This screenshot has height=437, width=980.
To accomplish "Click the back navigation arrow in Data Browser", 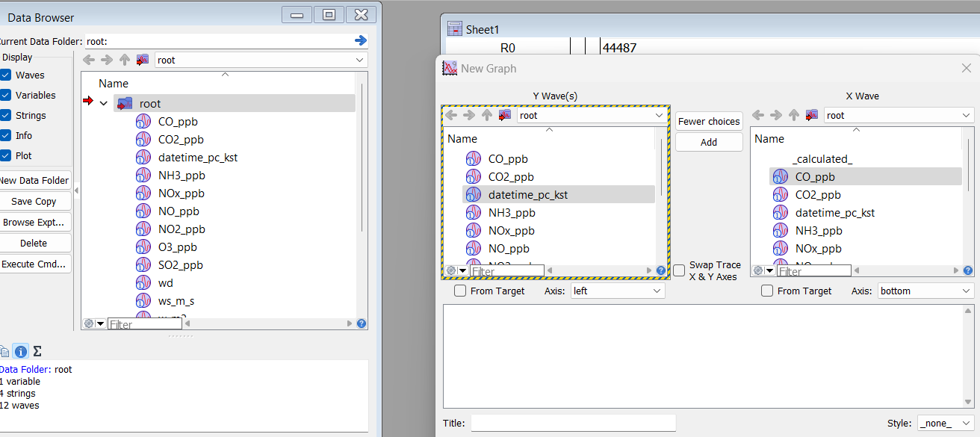I will coord(88,59).
